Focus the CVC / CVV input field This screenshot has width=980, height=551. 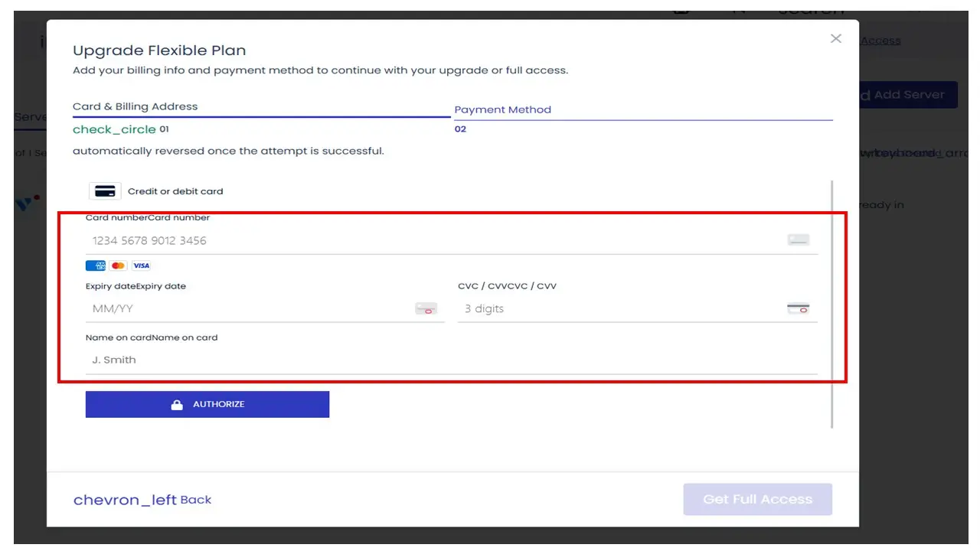[637, 309]
